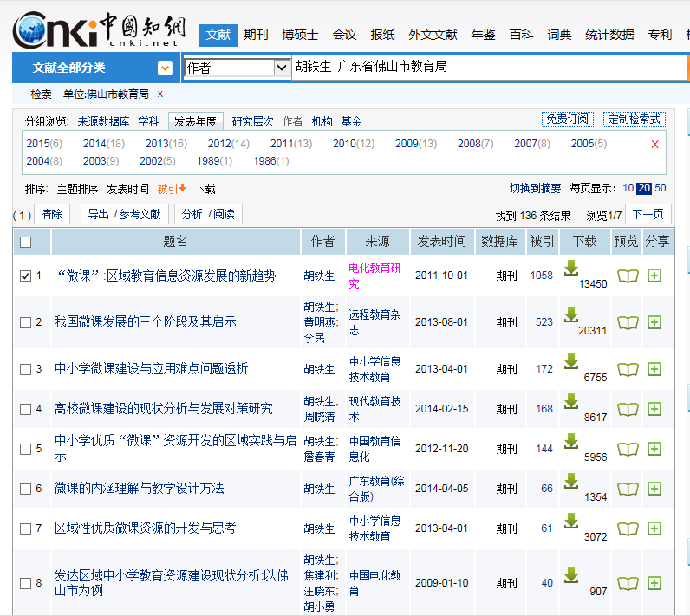690x616 pixels.
Task: Open preview book icon for row 5
Action: (628, 449)
